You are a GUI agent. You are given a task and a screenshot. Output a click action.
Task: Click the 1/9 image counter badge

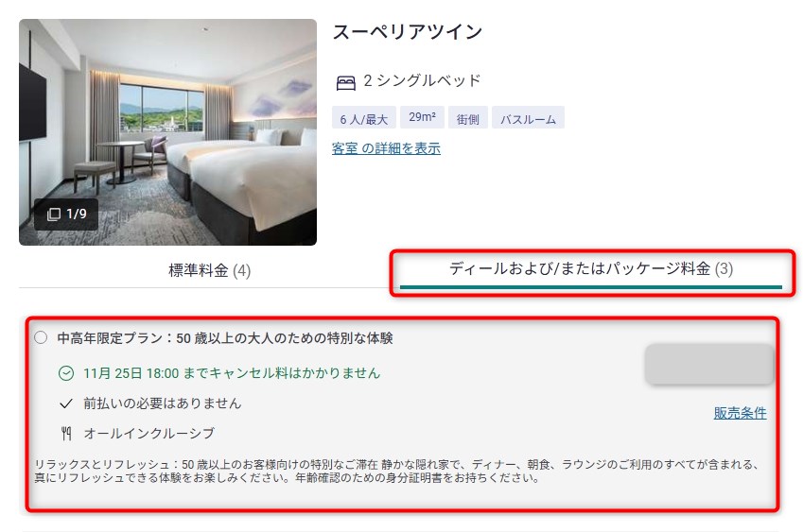[x=66, y=214]
